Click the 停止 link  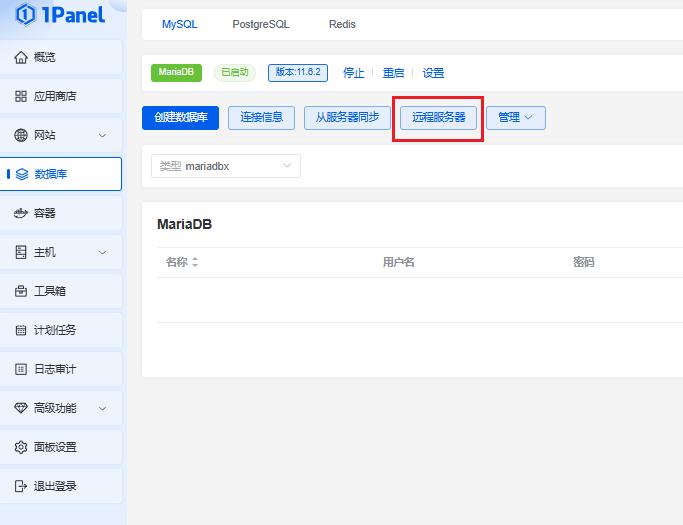[x=353, y=73]
